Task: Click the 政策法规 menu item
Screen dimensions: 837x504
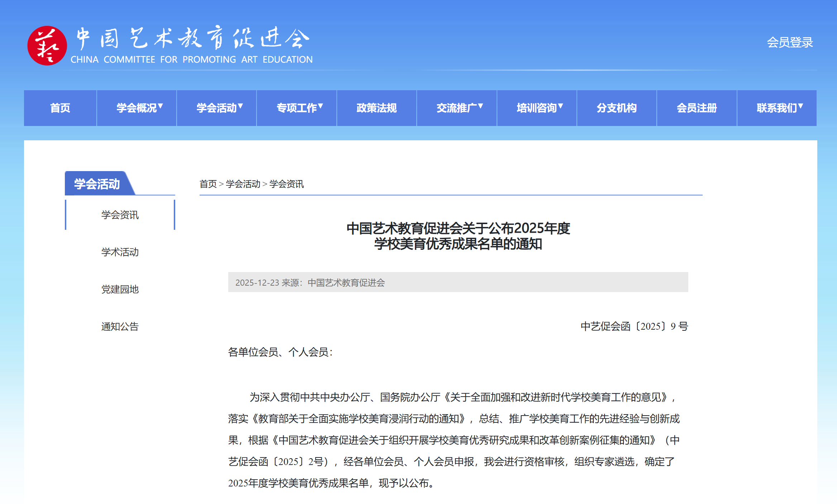Action: [377, 108]
